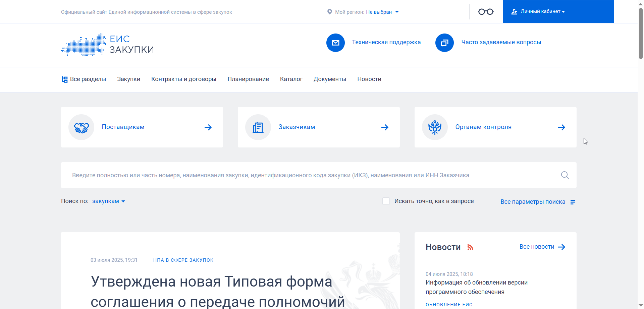Click the date 03 июля 2025, 19:31
Image resolution: width=644 pixels, height=309 pixels.
point(114,260)
